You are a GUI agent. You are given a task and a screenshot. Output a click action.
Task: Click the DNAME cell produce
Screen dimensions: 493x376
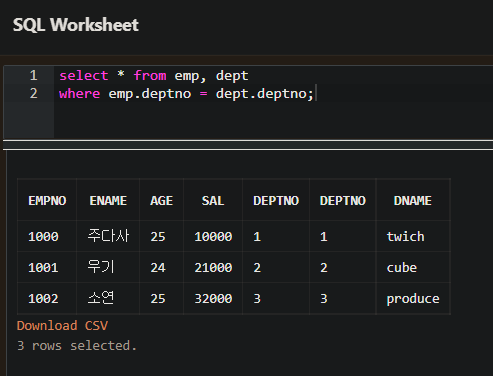[x=413, y=298]
